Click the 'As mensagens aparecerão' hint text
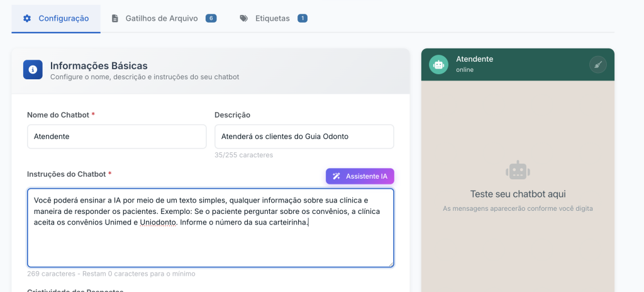The image size is (644, 292). pyautogui.click(x=518, y=208)
